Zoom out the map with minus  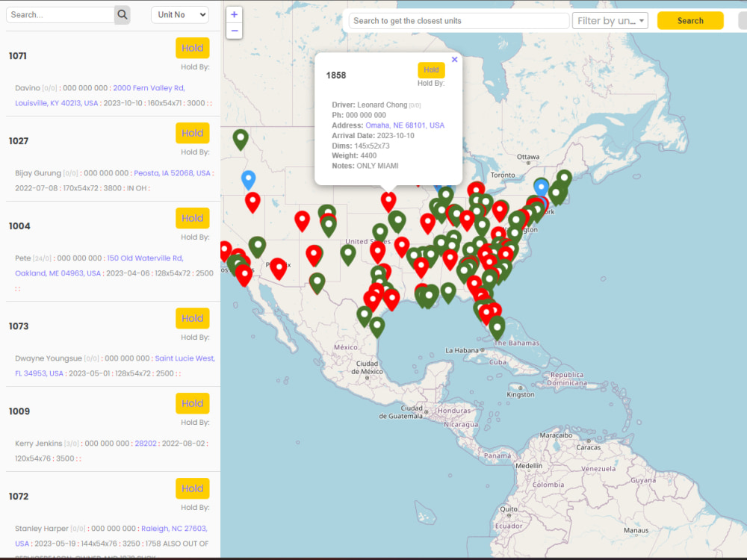pyautogui.click(x=234, y=31)
